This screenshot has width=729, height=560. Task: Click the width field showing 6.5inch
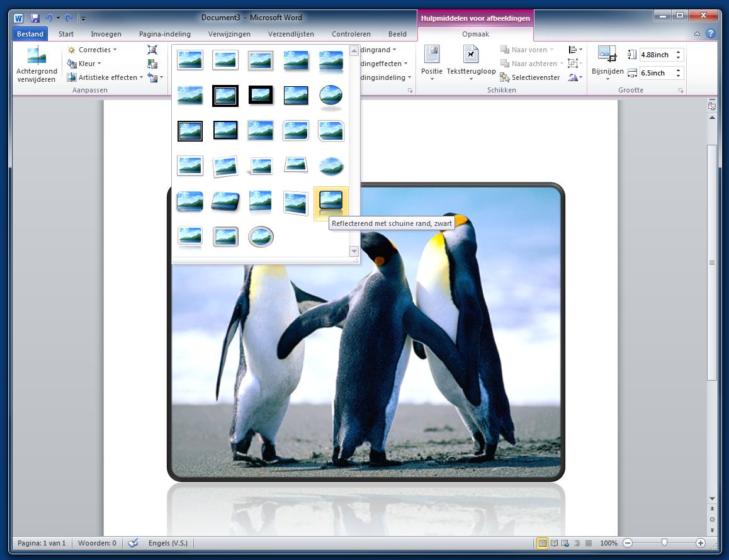pyautogui.click(x=657, y=73)
